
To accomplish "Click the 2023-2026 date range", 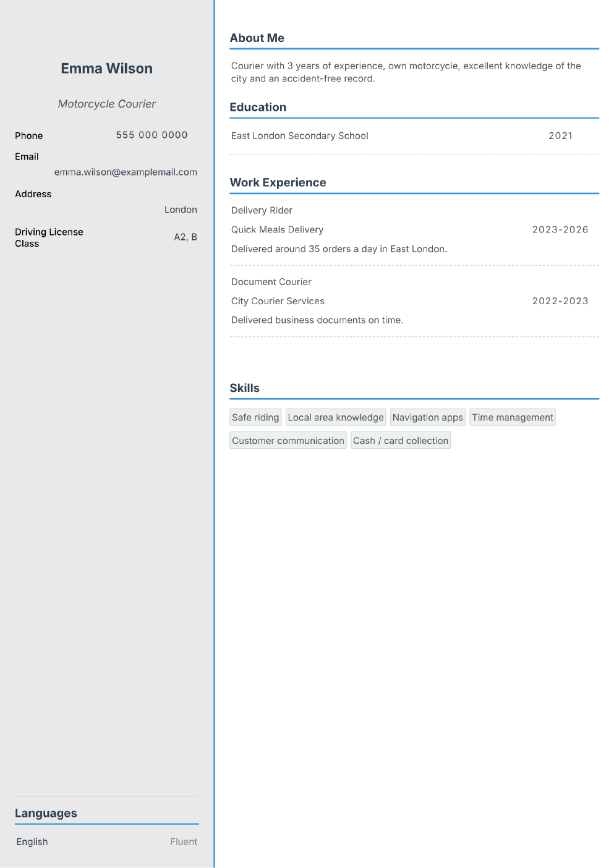I will tap(560, 229).
